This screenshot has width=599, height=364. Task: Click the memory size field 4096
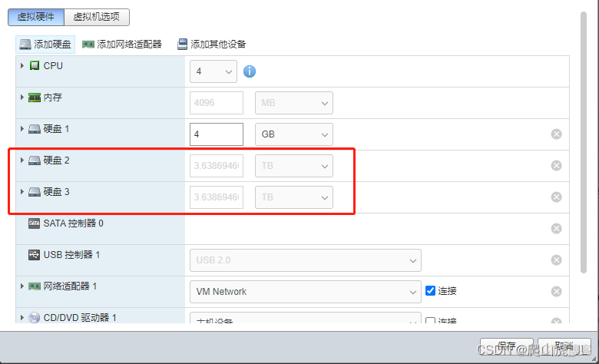point(217,103)
